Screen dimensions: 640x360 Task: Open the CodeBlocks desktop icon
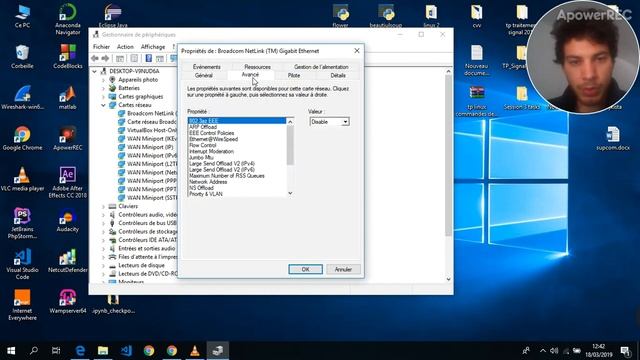67,57
